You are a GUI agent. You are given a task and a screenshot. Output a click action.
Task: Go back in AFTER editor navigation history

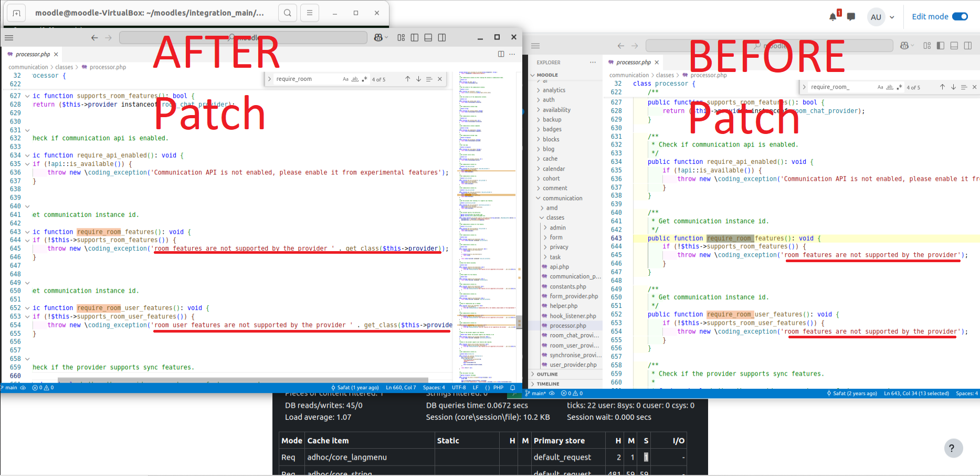pos(94,38)
